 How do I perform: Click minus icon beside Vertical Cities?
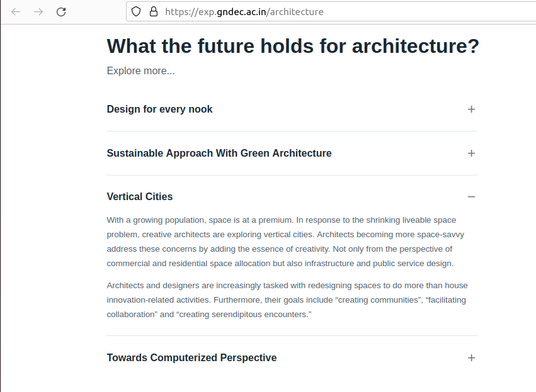coord(471,197)
